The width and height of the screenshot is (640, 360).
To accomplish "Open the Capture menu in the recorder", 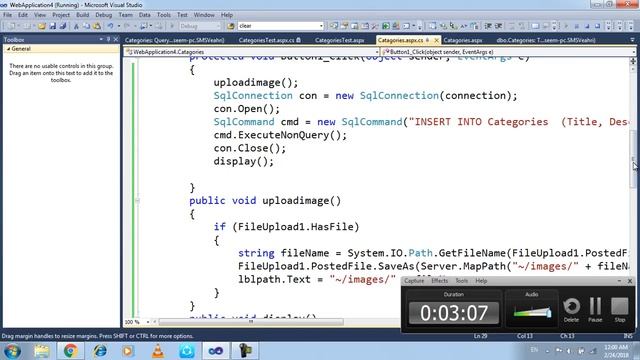I will (x=414, y=281).
